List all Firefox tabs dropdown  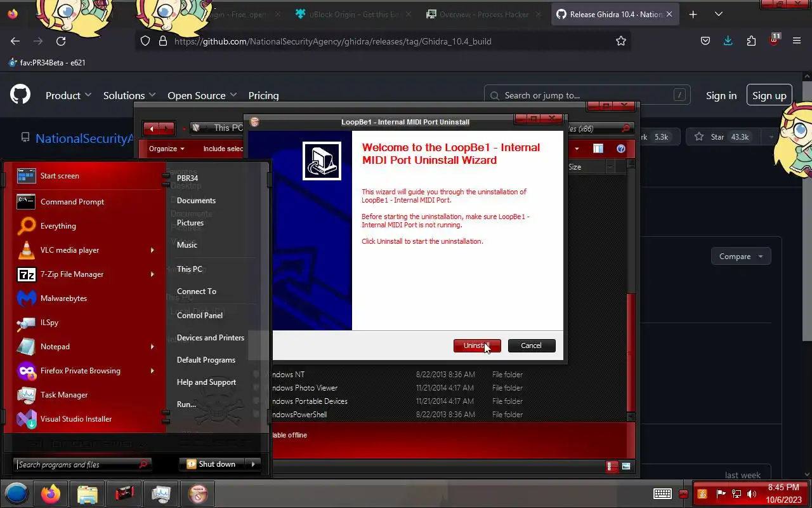pyautogui.click(x=719, y=14)
